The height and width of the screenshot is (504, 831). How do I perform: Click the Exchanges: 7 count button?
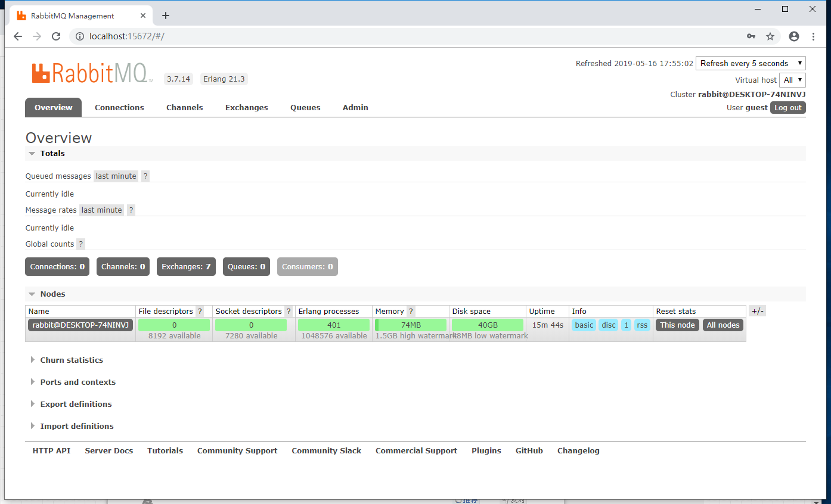tap(186, 266)
